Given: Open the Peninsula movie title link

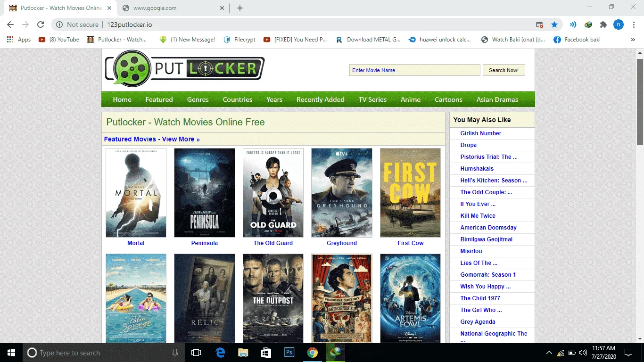Looking at the screenshot, I should pos(205,243).
